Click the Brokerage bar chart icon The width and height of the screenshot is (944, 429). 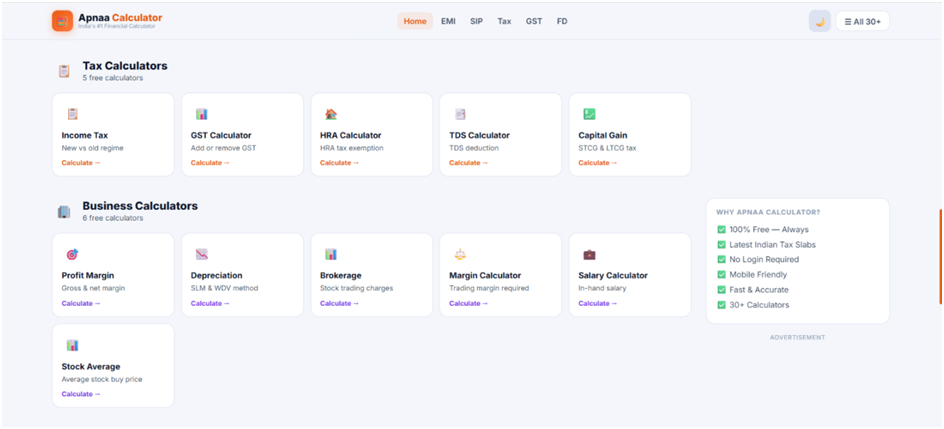pyautogui.click(x=331, y=255)
